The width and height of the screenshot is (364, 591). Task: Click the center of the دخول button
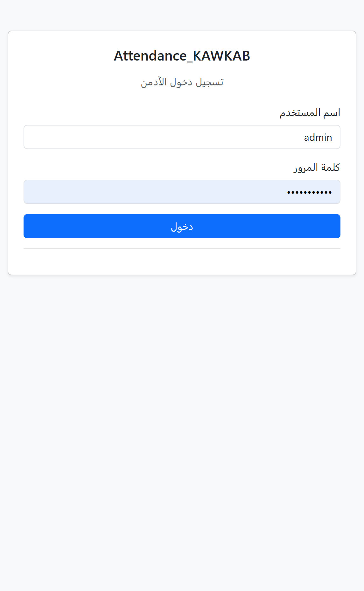pos(182,226)
